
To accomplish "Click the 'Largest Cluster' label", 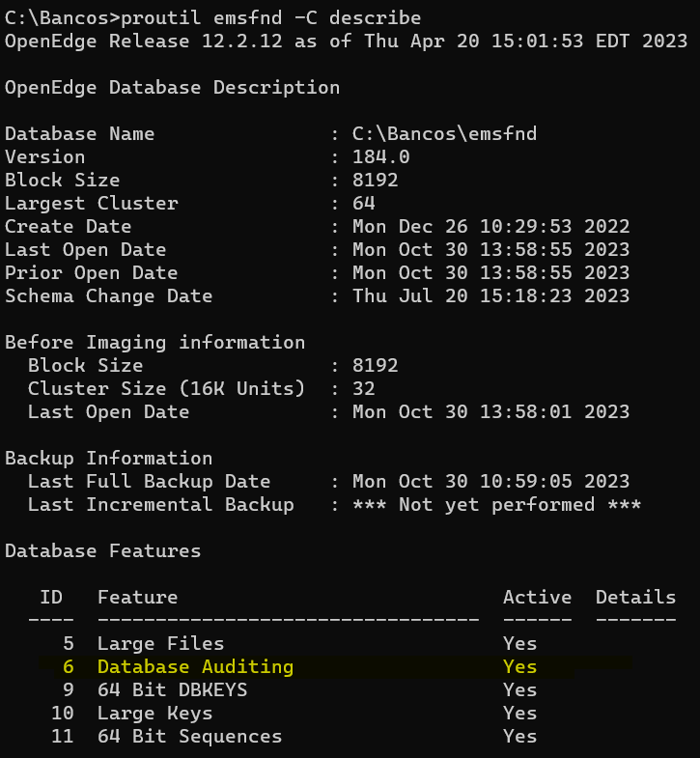I will pyautogui.click(x=92, y=204).
